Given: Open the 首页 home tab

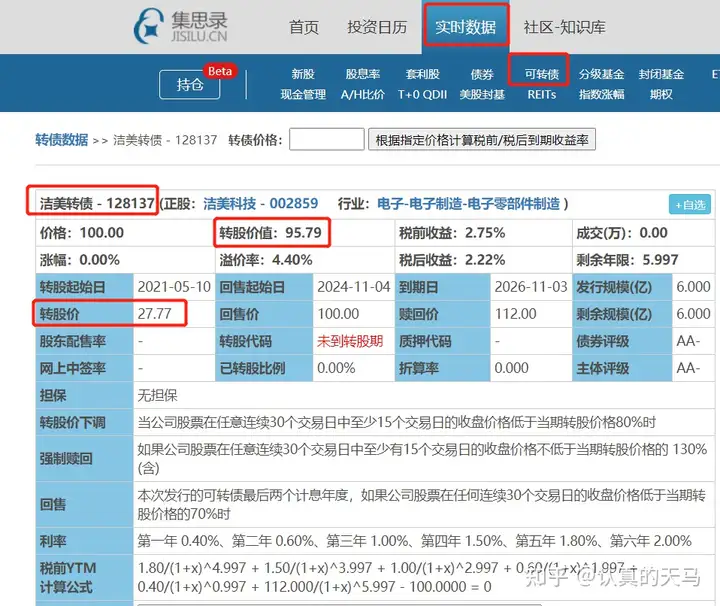Looking at the screenshot, I should (x=304, y=27).
